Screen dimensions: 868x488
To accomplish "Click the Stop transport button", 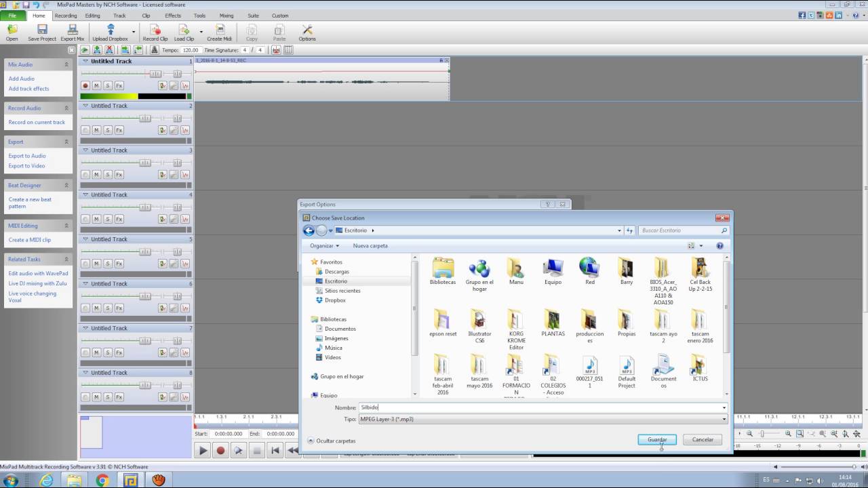I will [x=257, y=450].
